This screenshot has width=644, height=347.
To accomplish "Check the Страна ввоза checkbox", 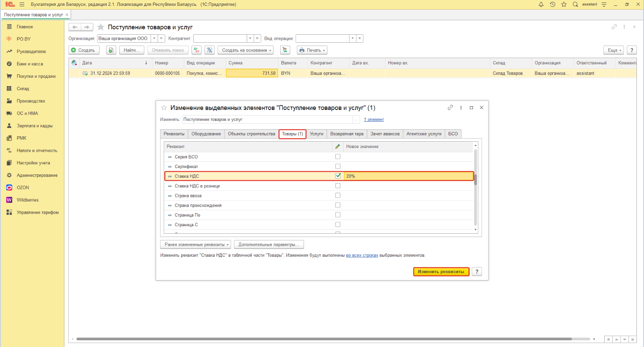I will point(338,195).
